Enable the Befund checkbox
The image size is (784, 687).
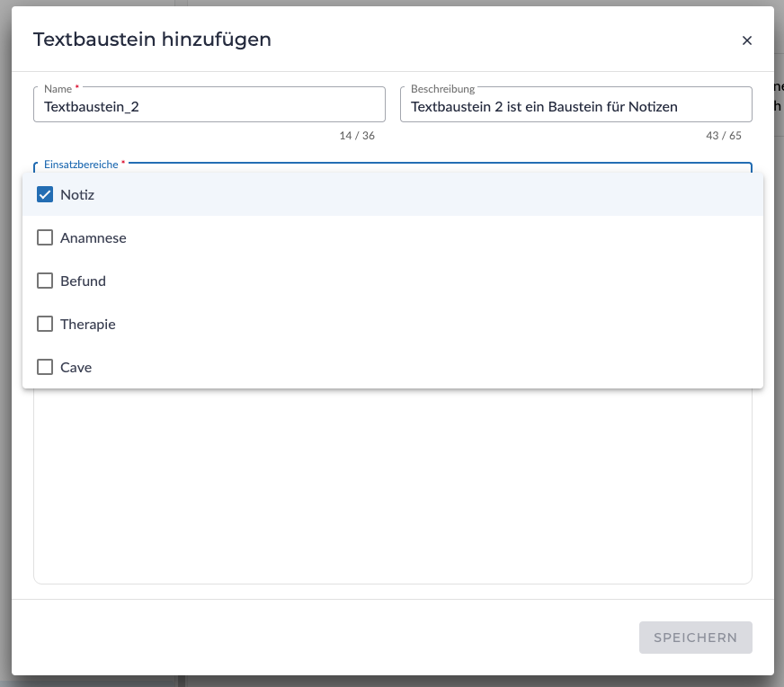[45, 281]
